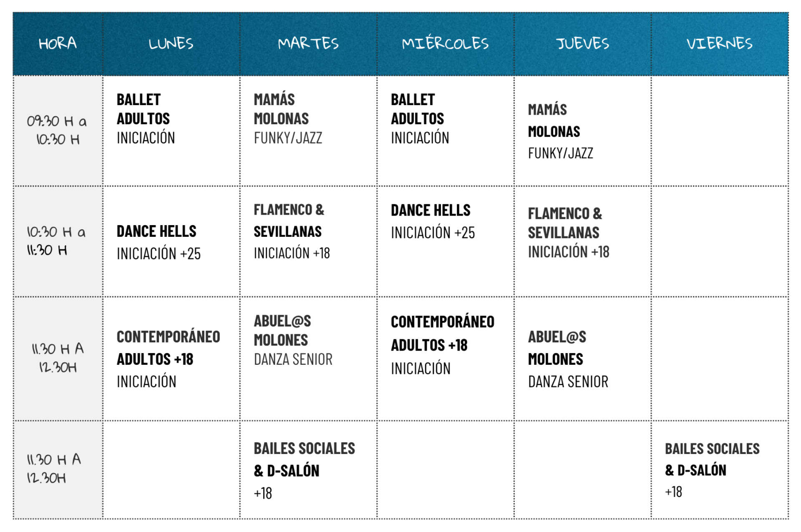The image size is (801, 532).
Task: Click the HORA column header
Action: click(58, 43)
